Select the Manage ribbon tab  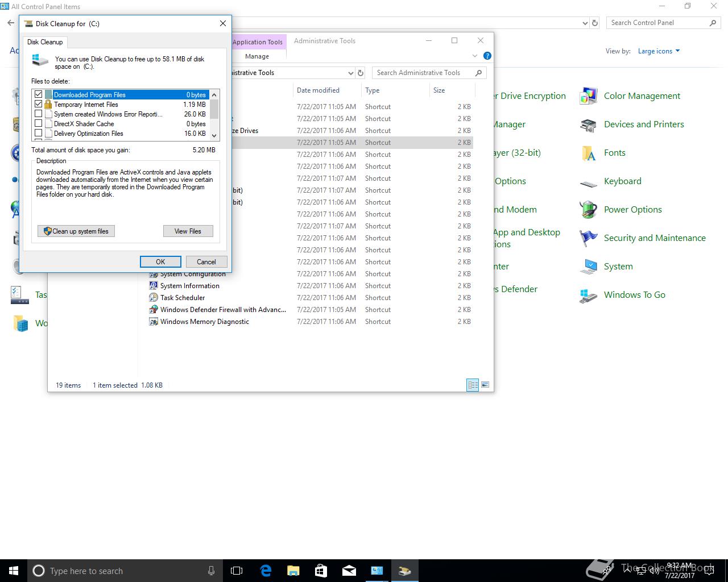pos(257,56)
